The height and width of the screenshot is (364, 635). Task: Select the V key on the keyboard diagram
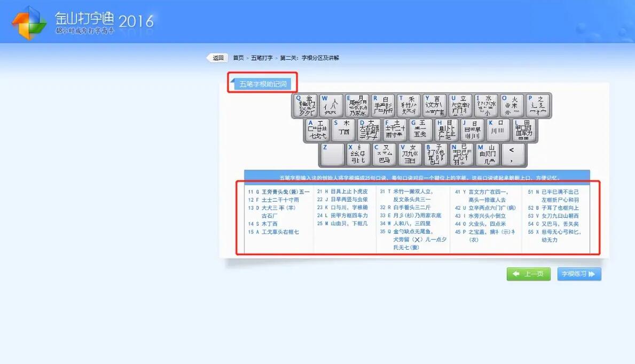(410, 154)
